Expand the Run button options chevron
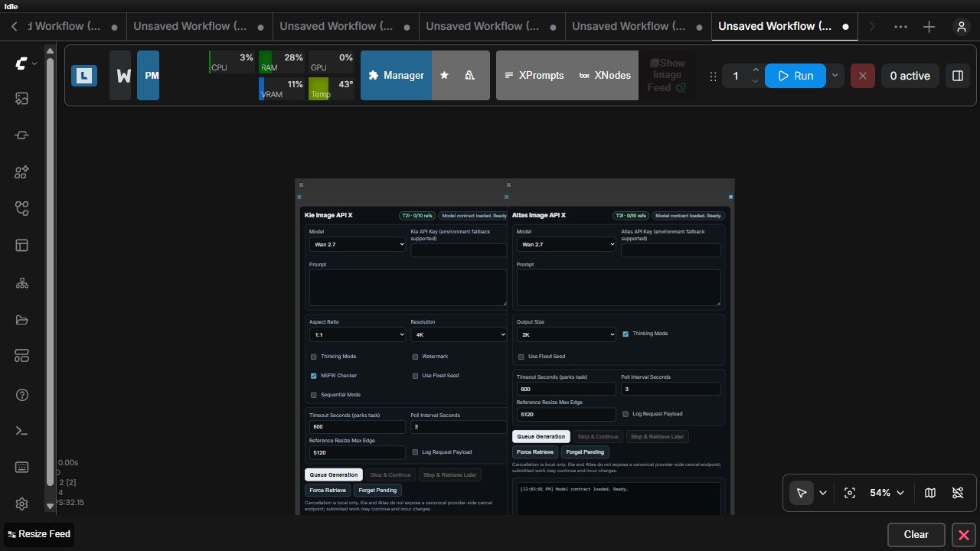The height and width of the screenshot is (551, 980). click(x=835, y=76)
